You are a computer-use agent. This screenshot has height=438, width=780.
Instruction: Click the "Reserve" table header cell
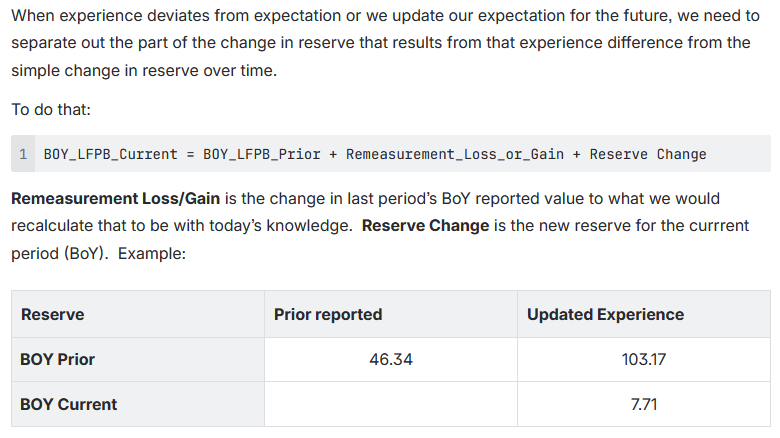[53, 314]
